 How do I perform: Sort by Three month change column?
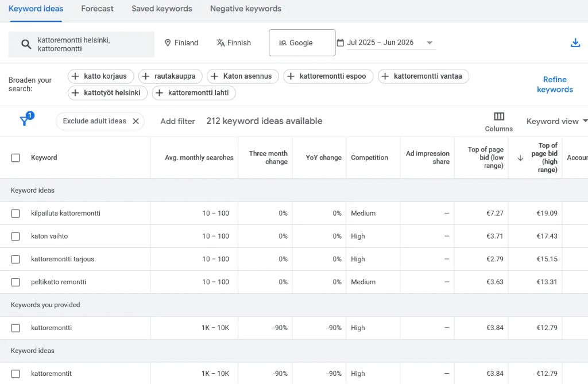(x=268, y=157)
